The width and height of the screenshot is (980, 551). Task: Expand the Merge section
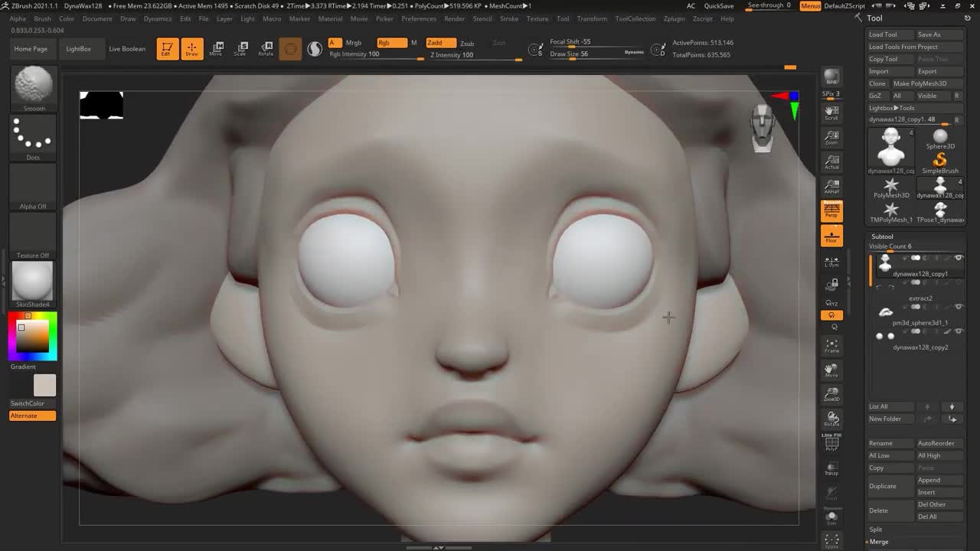pos(879,542)
